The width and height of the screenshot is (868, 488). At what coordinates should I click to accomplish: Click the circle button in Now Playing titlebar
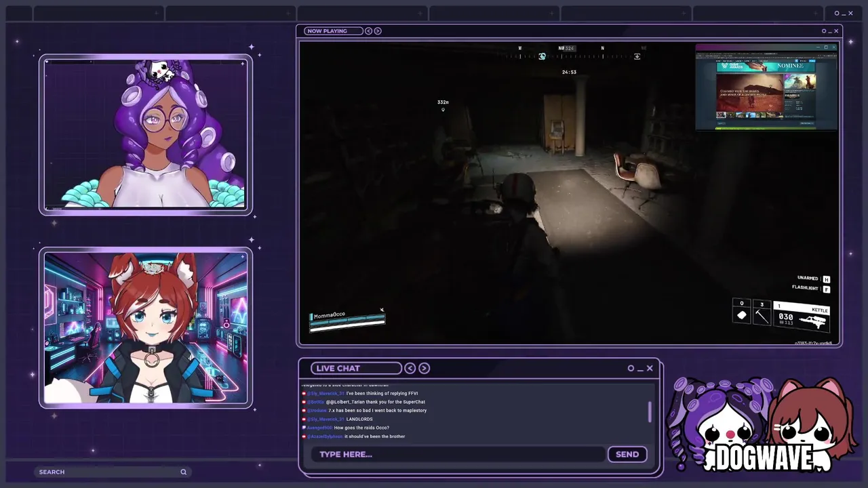pyautogui.click(x=824, y=30)
